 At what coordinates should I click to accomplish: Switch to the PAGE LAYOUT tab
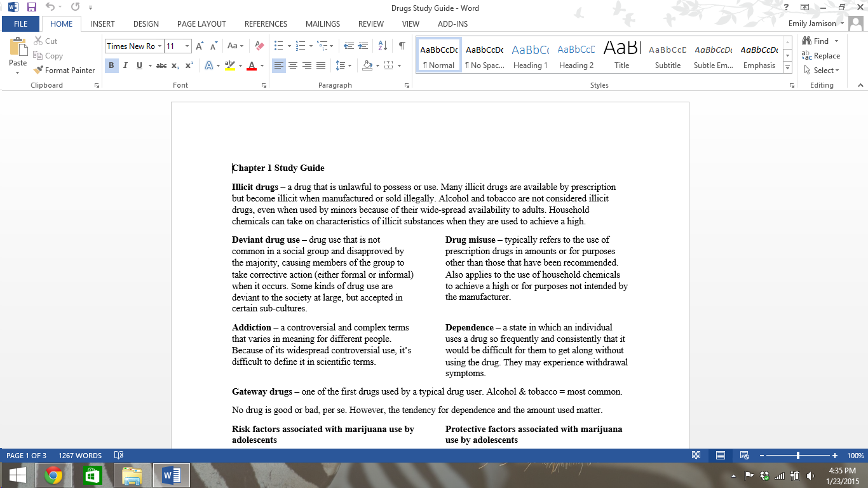pos(201,24)
